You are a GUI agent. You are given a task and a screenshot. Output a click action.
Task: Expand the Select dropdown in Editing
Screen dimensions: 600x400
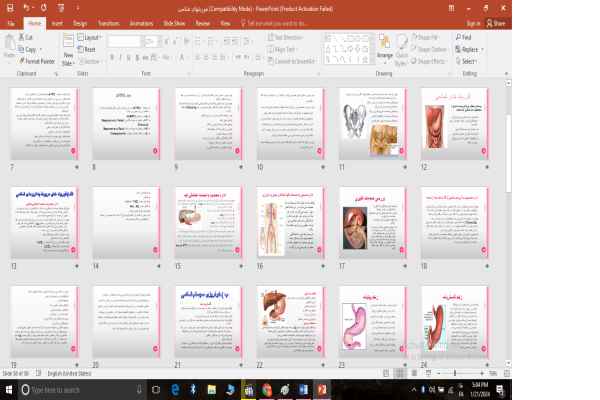(x=468, y=61)
